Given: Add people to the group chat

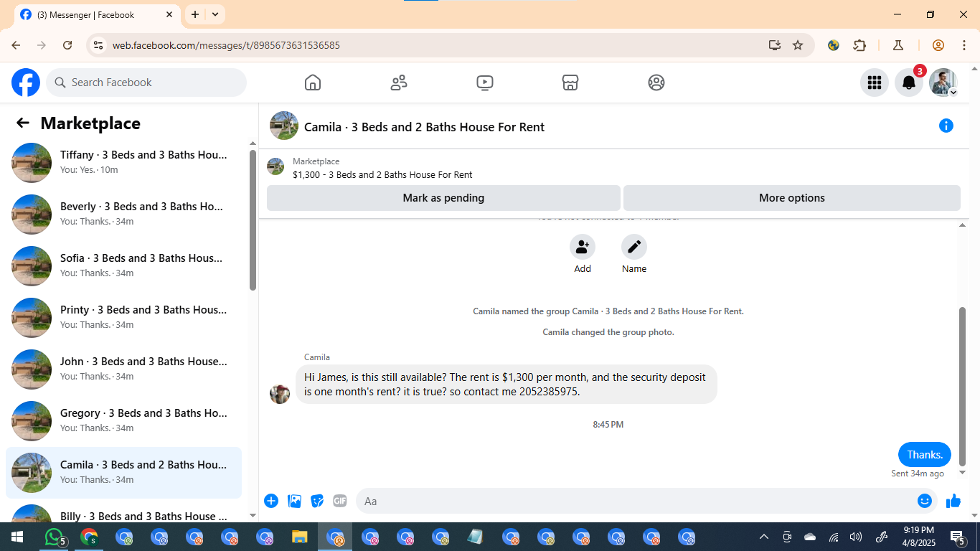Looking at the screenshot, I should coord(583,247).
